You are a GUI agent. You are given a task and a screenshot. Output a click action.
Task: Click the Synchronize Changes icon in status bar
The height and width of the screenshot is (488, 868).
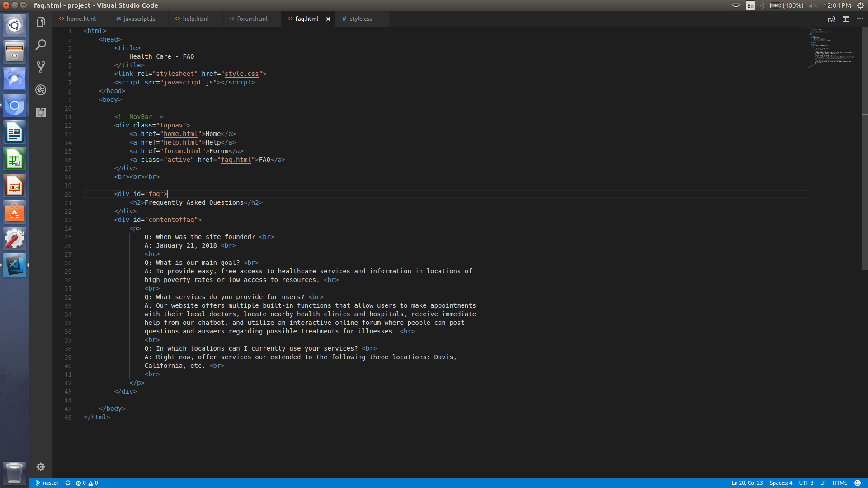68,483
